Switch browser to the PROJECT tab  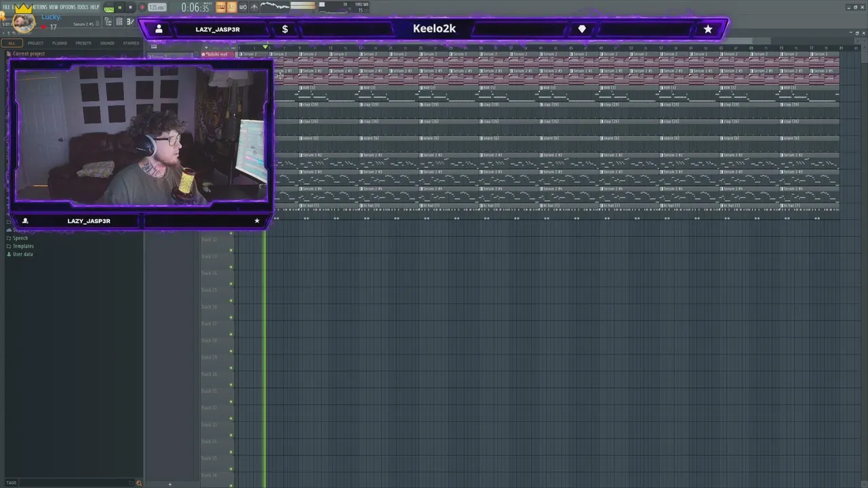[x=35, y=43]
